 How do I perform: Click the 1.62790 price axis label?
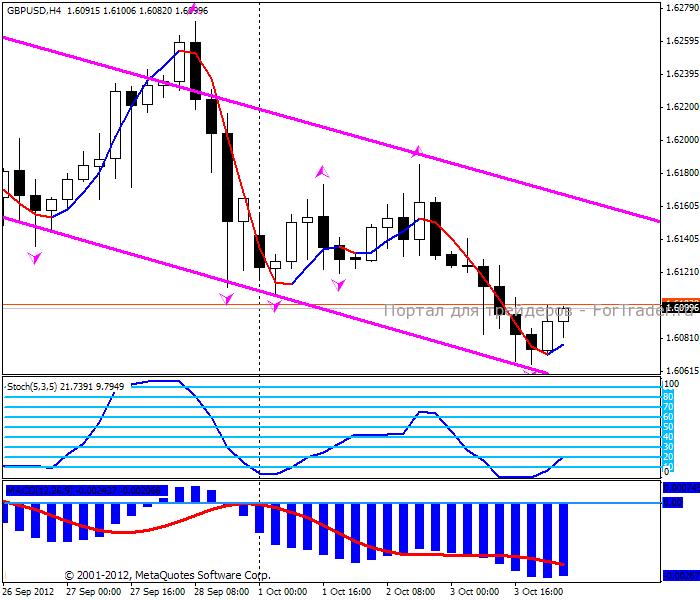coord(682,8)
